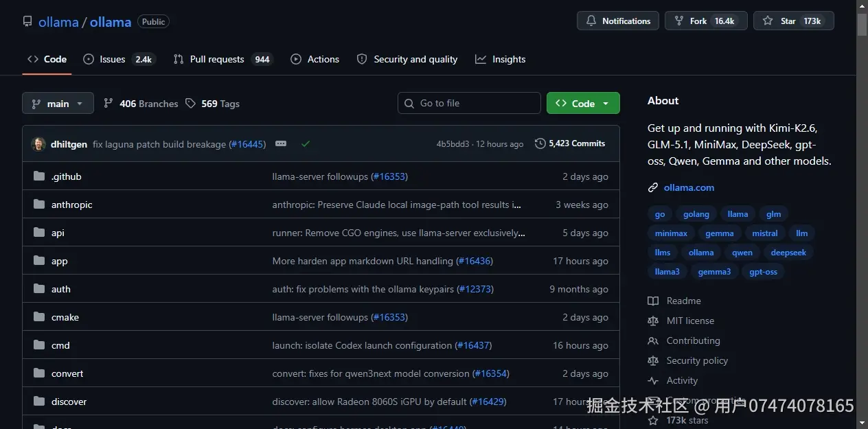This screenshot has height=429, width=868.
Task: Click the cmake folder icon
Action: tap(39, 317)
